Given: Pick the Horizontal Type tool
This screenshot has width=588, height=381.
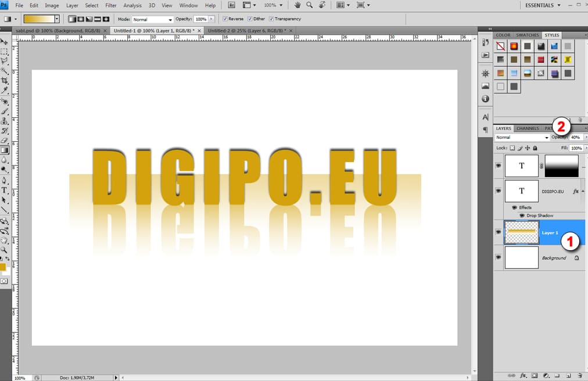Looking at the screenshot, I should click(x=5, y=190).
